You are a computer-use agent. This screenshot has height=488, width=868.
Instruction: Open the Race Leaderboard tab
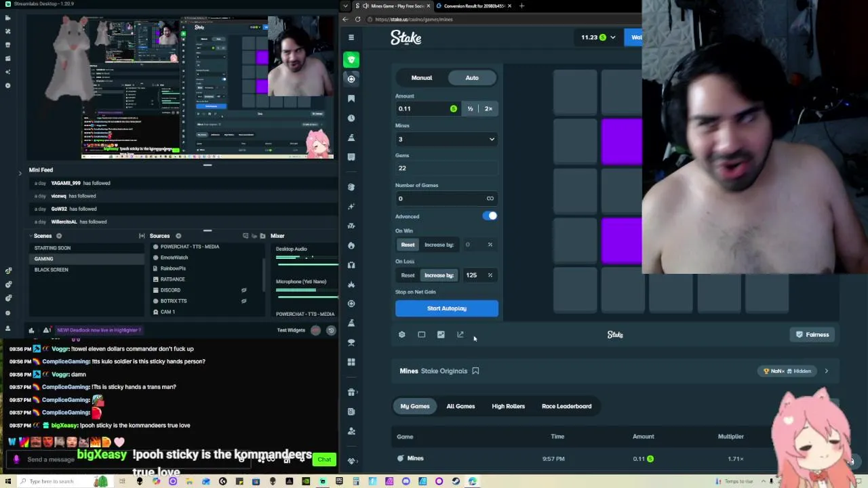click(x=566, y=406)
